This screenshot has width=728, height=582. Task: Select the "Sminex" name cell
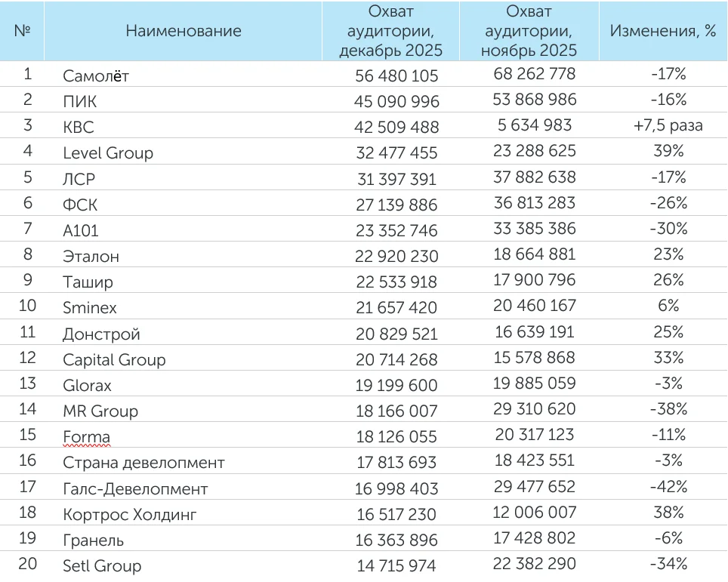tap(90, 307)
